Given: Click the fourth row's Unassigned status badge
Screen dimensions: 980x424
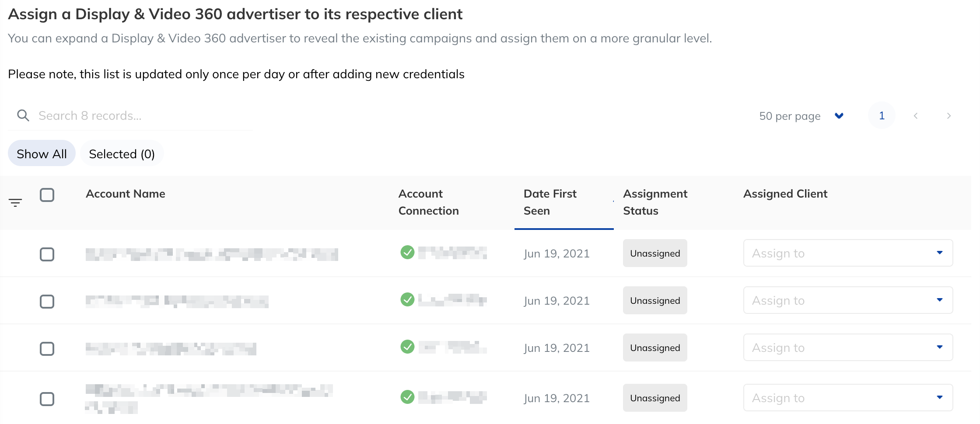Looking at the screenshot, I should (x=655, y=398).
